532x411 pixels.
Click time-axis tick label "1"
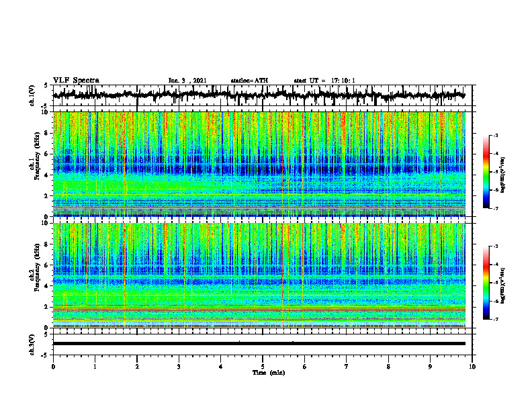95,367
